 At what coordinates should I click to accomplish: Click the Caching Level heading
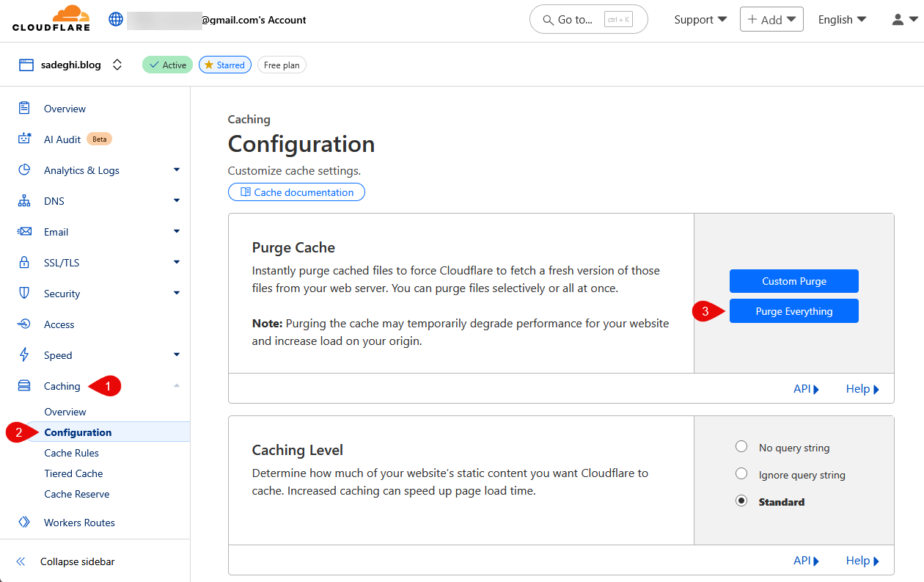(x=298, y=450)
